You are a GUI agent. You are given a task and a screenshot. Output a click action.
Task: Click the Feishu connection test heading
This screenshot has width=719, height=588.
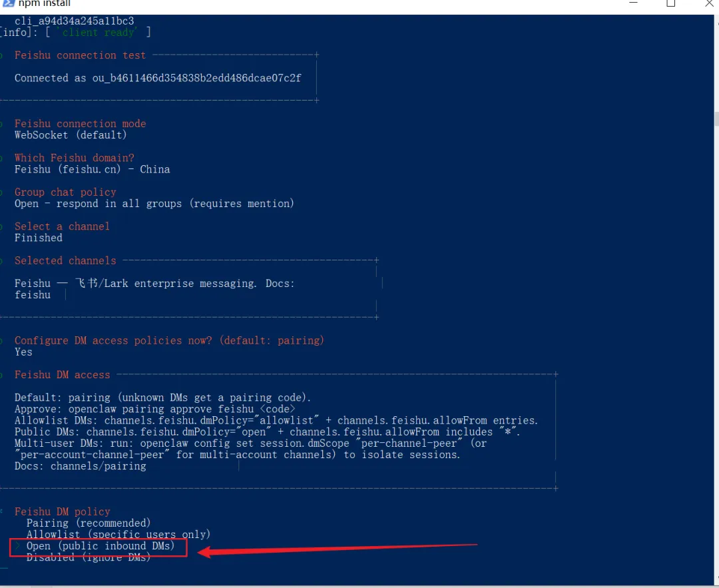pos(80,55)
